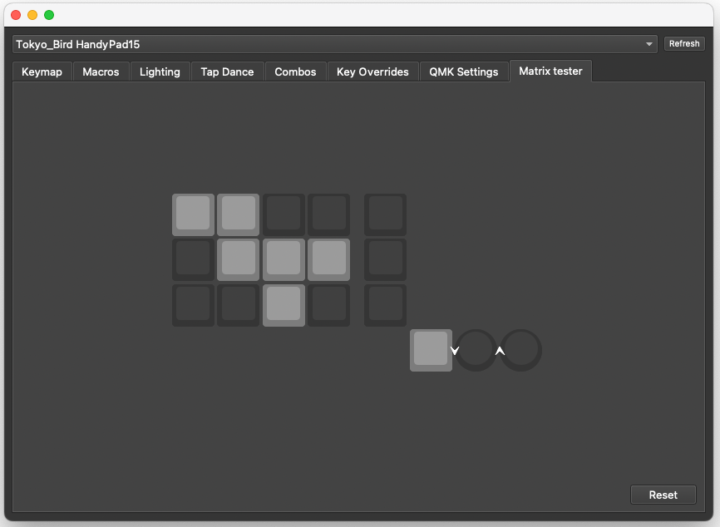
Task: Click the highlighted key beside the encoders
Action: pos(431,350)
